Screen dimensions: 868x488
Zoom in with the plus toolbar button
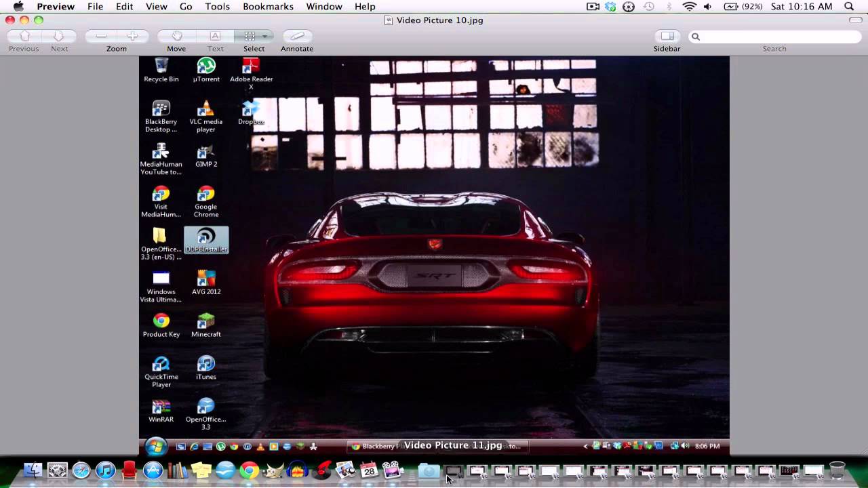pos(132,36)
